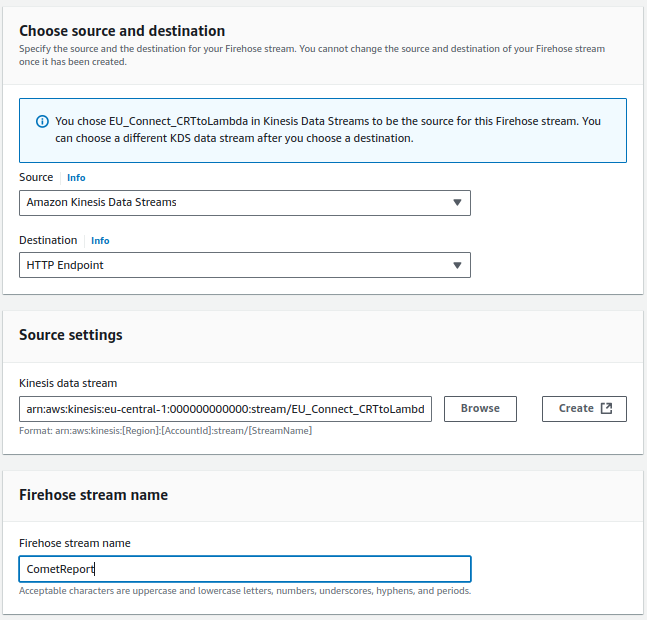Image resolution: width=647 pixels, height=620 pixels.
Task: Click the Kinesis data stream ARN field
Action: 225,409
